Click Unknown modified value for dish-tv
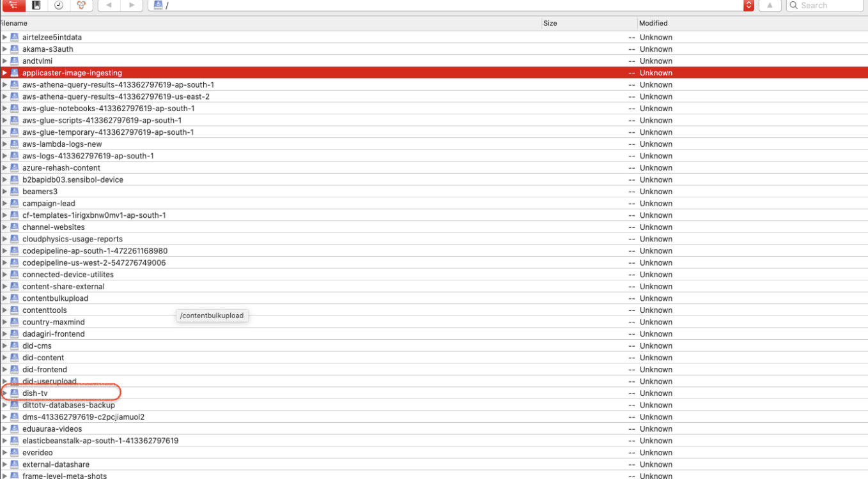Viewport: 868px width, 479px height. tap(656, 393)
